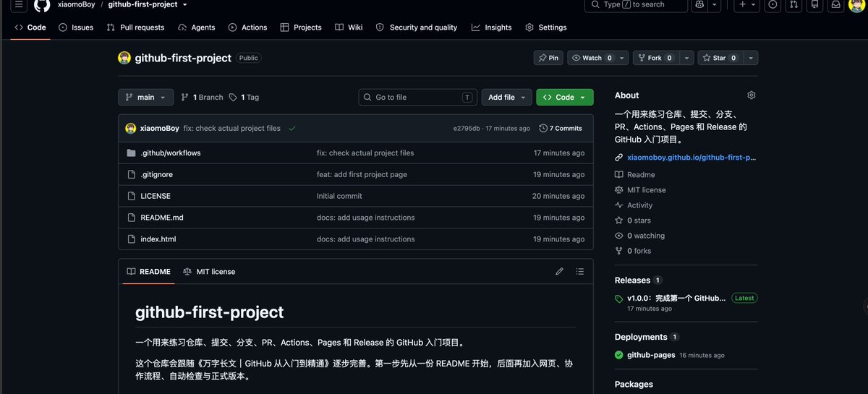Screen dimensions: 868x394
Task: Click the xiaomoBoy commit author name
Action: 160,128
